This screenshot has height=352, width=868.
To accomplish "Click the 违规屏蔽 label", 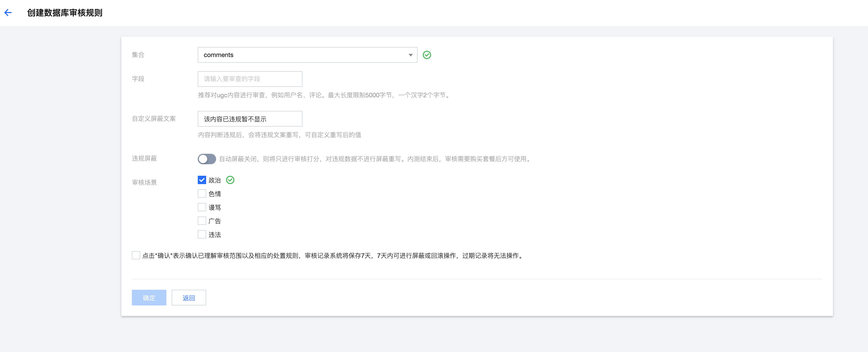I will pos(144,159).
